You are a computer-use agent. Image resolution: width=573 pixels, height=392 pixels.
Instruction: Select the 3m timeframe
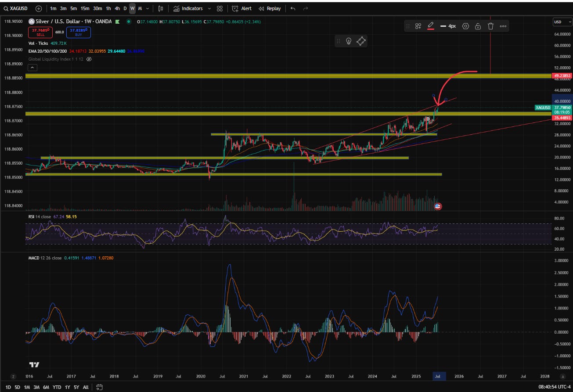(x=63, y=8)
